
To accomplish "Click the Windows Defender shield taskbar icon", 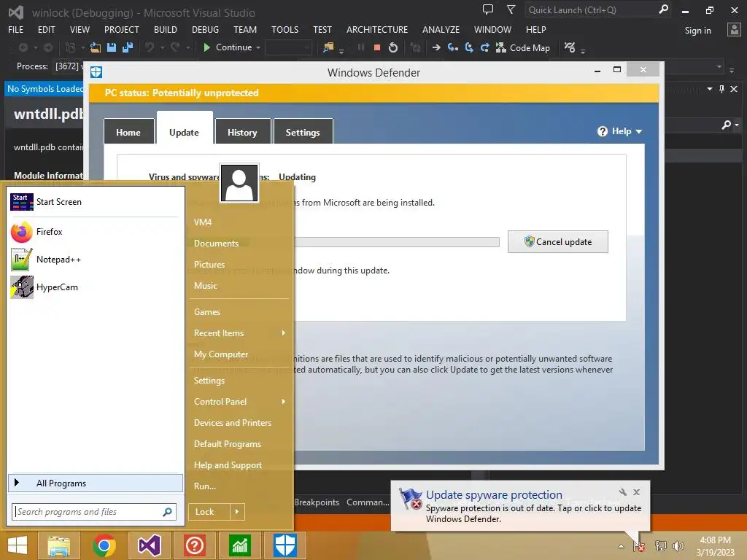I will (x=285, y=545).
